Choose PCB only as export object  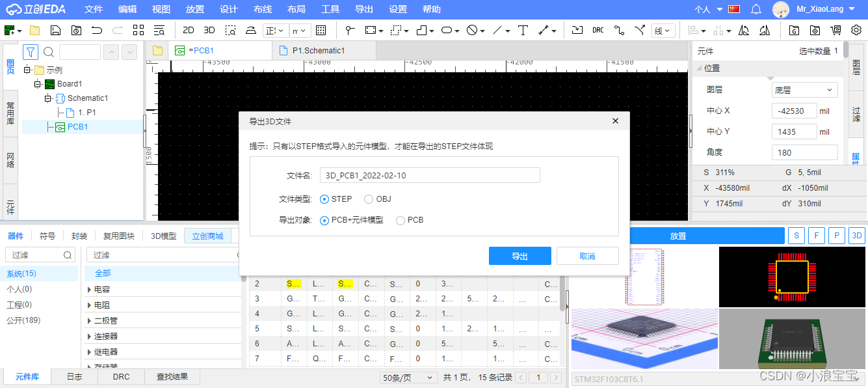401,220
